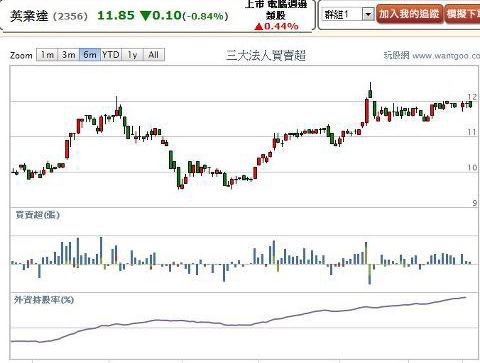Select the 1y zoom range
Viewport: 480px width, 363px height.
(132, 55)
